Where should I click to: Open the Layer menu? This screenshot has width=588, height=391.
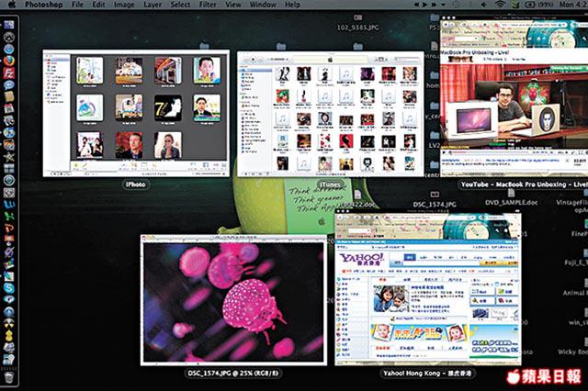coord(153,5)
